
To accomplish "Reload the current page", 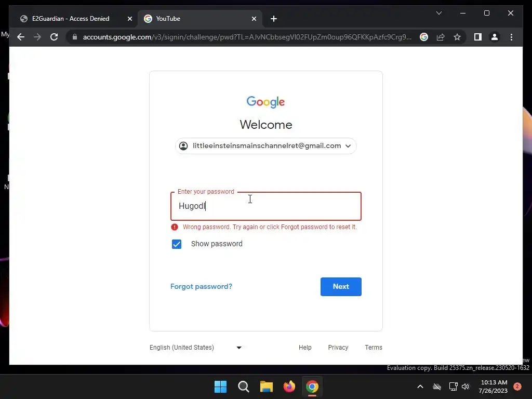I will tap(54, 37).
